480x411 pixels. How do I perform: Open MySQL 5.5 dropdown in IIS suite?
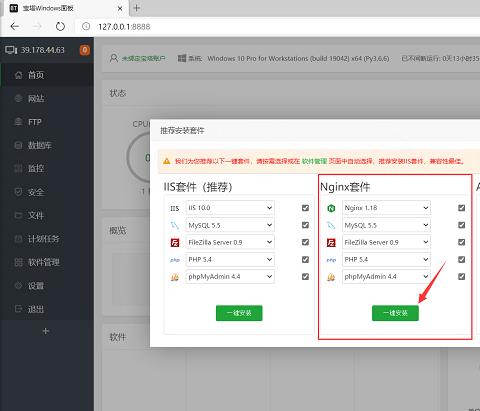(230, 225)
